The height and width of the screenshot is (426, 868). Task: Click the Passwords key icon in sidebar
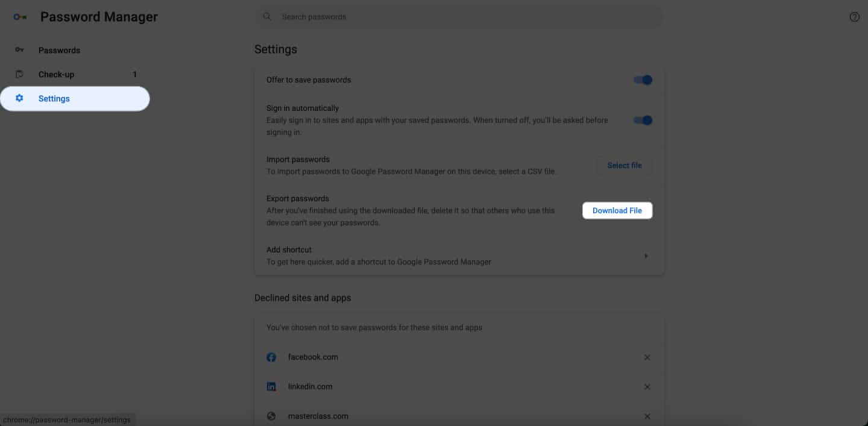pyautogui.click(x=19, y=50)
